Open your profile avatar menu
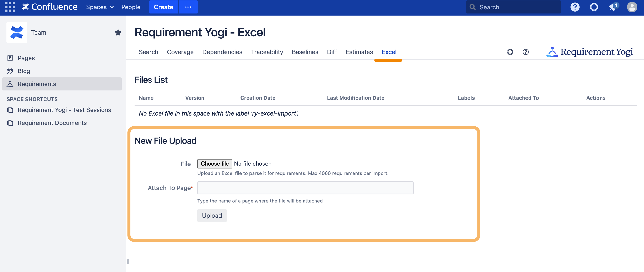 point(632,7)
